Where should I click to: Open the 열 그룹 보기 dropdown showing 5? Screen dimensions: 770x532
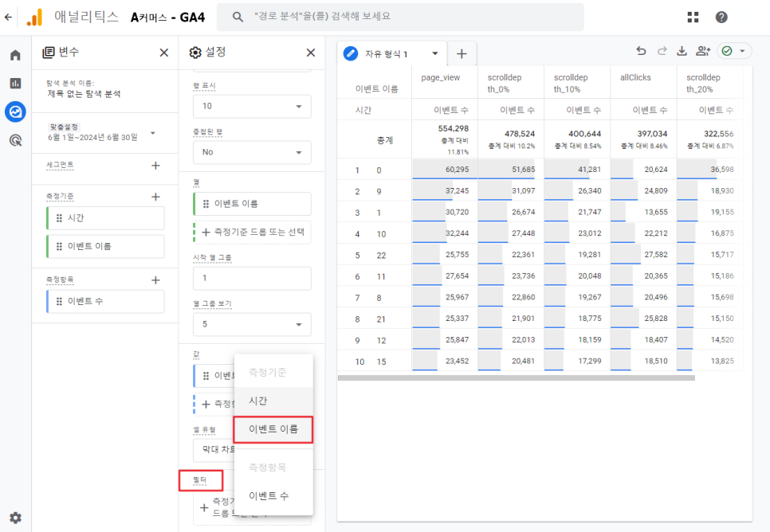point(252,324)
